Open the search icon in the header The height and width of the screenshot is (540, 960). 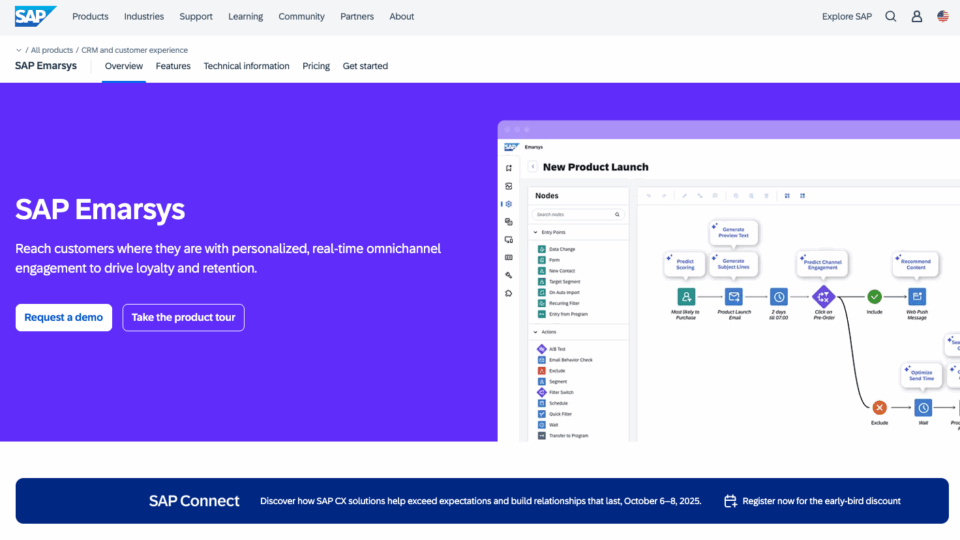tap(891, 17)
